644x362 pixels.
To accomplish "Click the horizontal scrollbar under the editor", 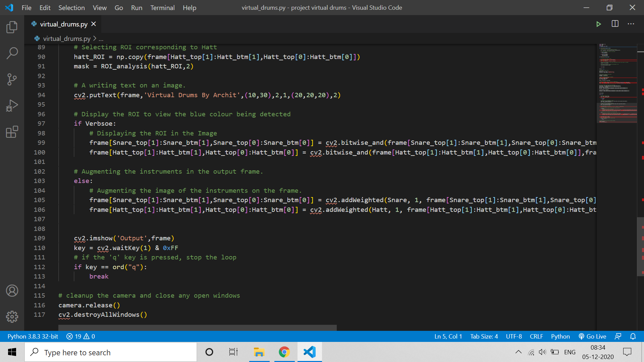I will 197,327.
